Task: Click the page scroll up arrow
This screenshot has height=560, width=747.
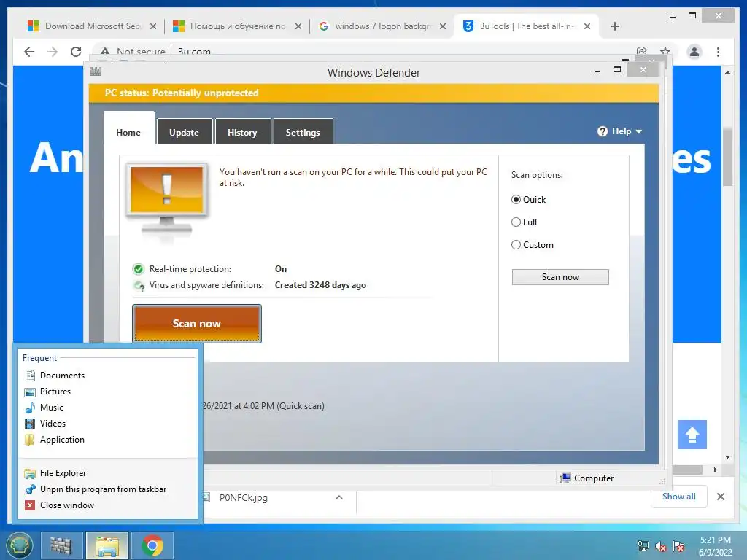Action: (x=727, y=72)
